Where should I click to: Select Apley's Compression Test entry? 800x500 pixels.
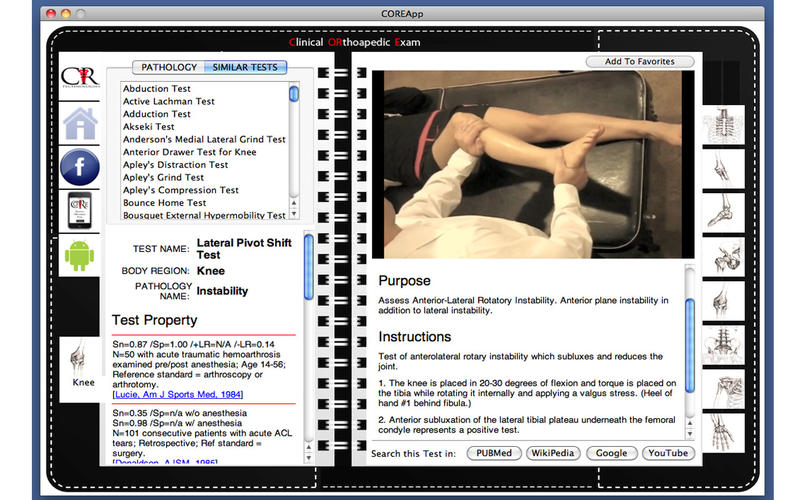tap(180, 190)
